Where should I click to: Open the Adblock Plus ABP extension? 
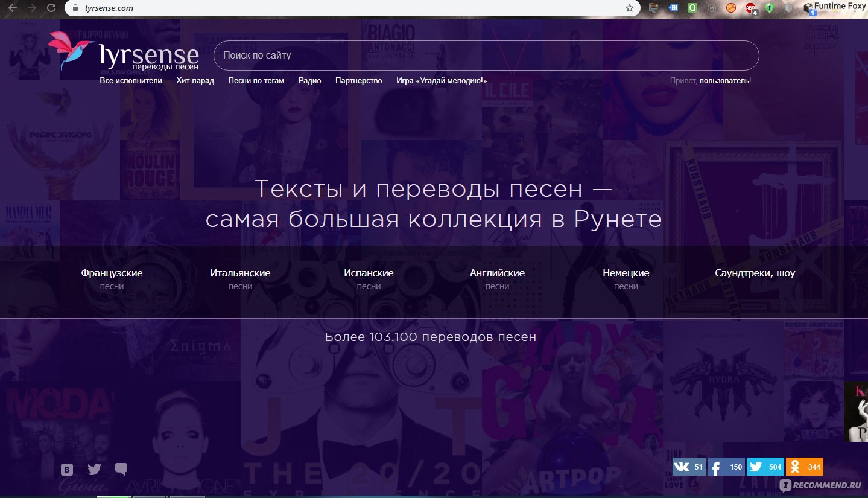coord(751,8)
